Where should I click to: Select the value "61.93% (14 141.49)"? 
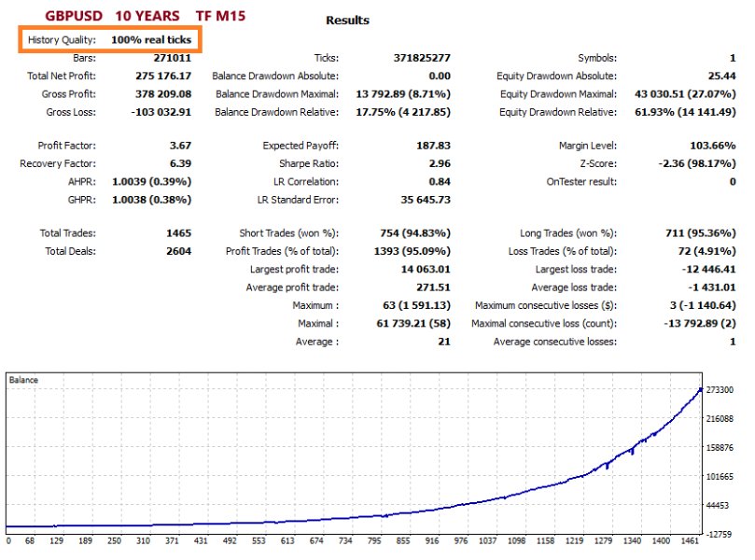point(685,112)
